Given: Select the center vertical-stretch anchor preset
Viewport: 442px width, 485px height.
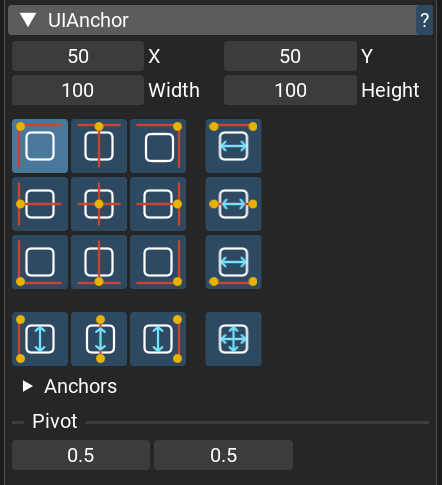Looking at the screenshot, I should (x=99, y=339).
